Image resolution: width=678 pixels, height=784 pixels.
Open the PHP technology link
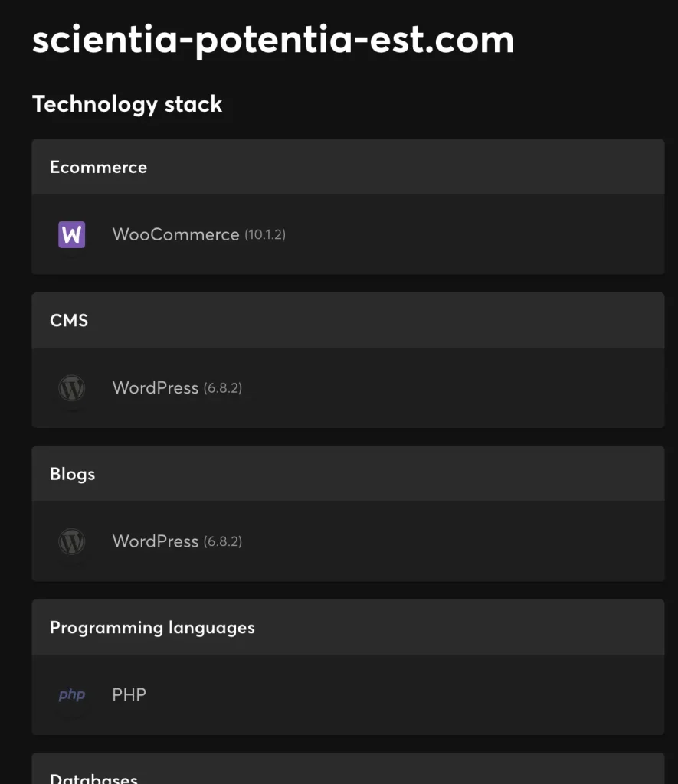click(x=129, y=694)
